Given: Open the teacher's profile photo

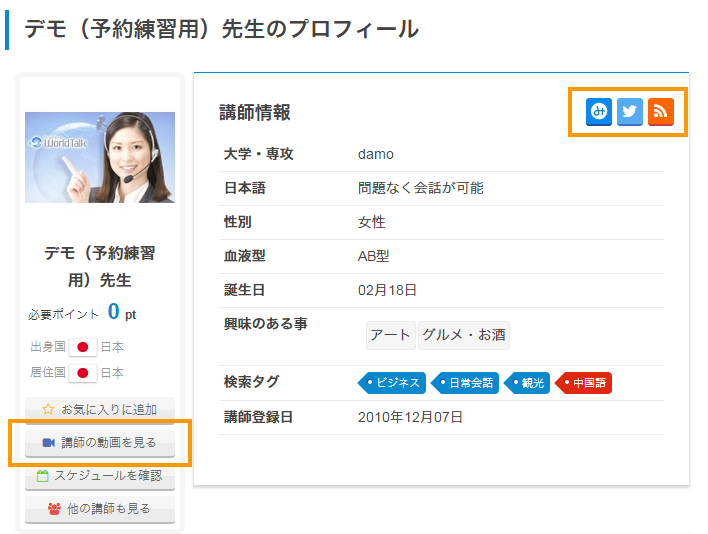Looking at the screenshot, I should click(100, 158).
